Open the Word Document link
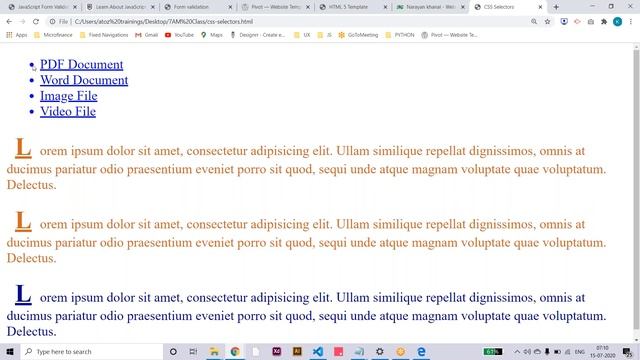Screen dimensions: 640x360 (x=84, y=80)
